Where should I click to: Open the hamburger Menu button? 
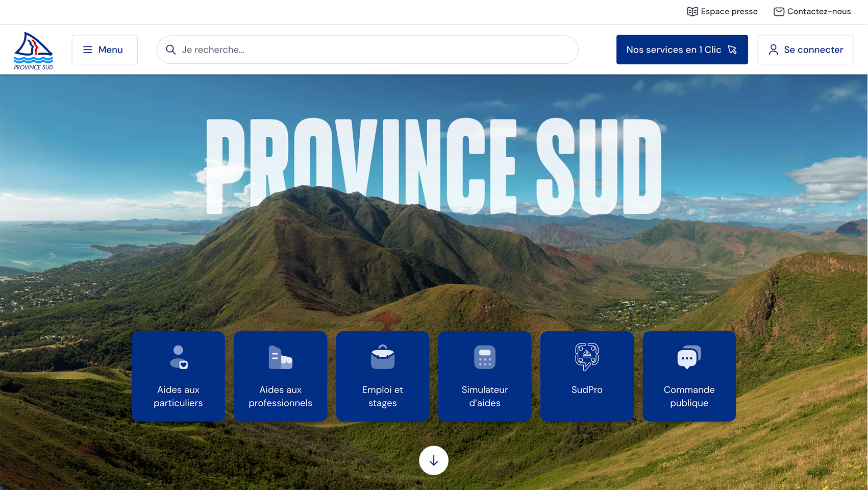pos(105,50)
